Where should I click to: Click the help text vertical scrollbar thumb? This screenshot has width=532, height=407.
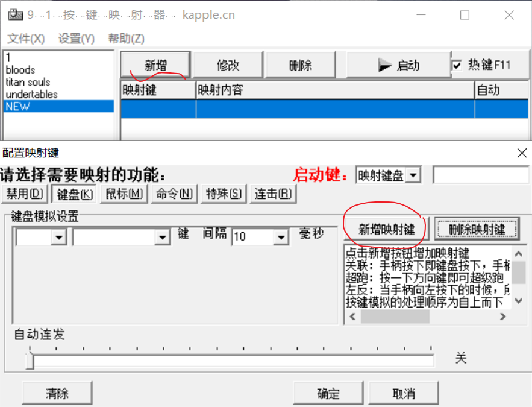point(518,272)
